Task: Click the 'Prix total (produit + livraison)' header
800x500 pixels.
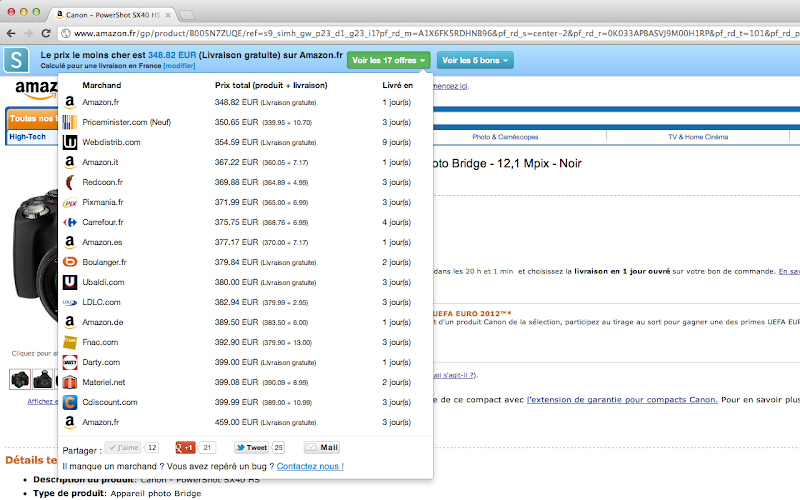Action: (271, 85)
